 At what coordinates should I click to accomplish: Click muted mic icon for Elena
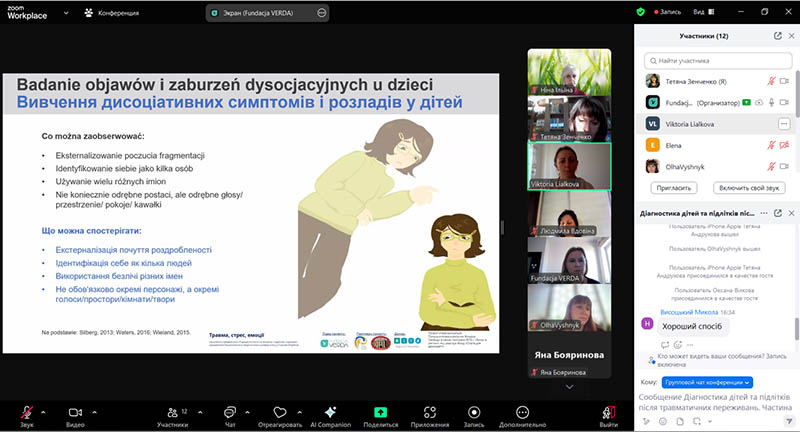coord(771,145)
